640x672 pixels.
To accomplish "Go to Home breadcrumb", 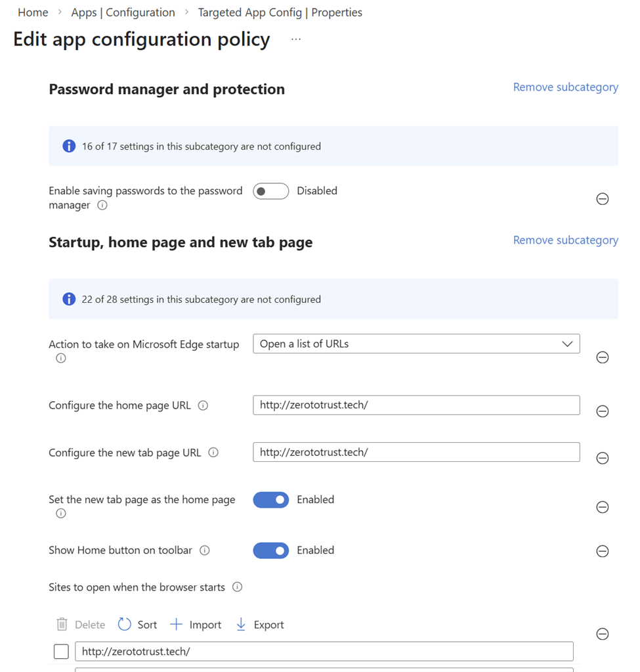I will coord(33,12).
